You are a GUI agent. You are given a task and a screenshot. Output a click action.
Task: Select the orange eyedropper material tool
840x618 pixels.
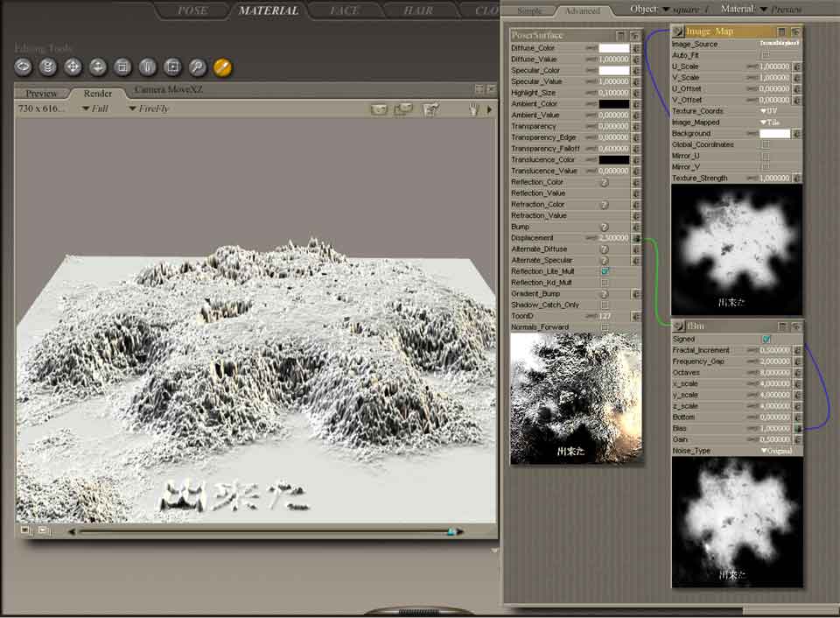click(222, 67)
